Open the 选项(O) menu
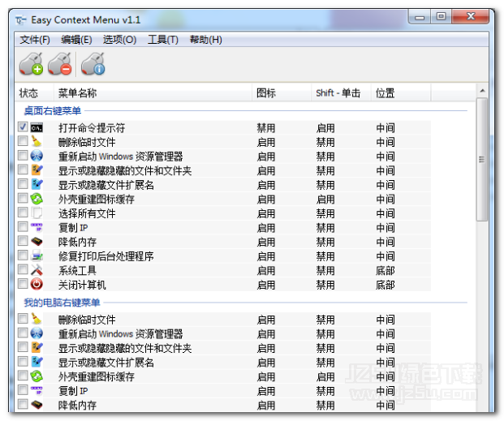The height and width of the screenshot is (421, 504). click(119, 40)
